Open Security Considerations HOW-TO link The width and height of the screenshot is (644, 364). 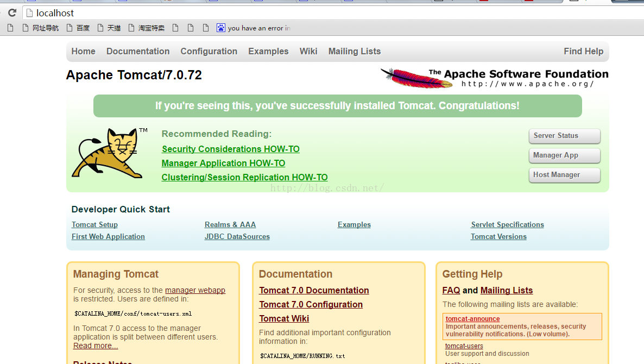[x=231, y=149]
